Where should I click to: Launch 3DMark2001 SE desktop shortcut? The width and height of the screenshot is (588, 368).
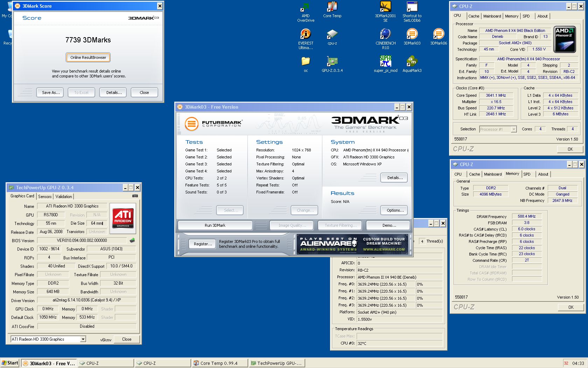point(385,12)
